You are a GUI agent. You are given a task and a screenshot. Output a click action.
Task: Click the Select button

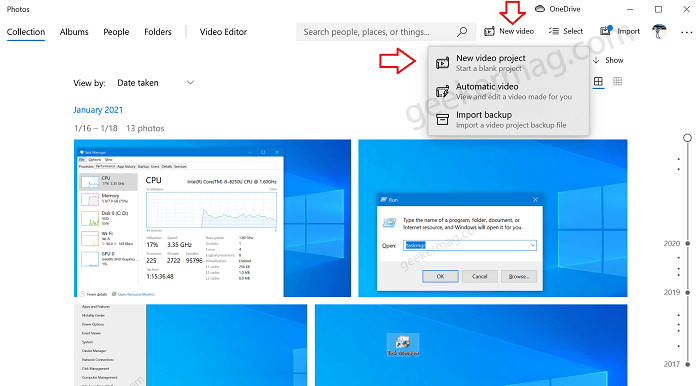(x=566, y=31)
